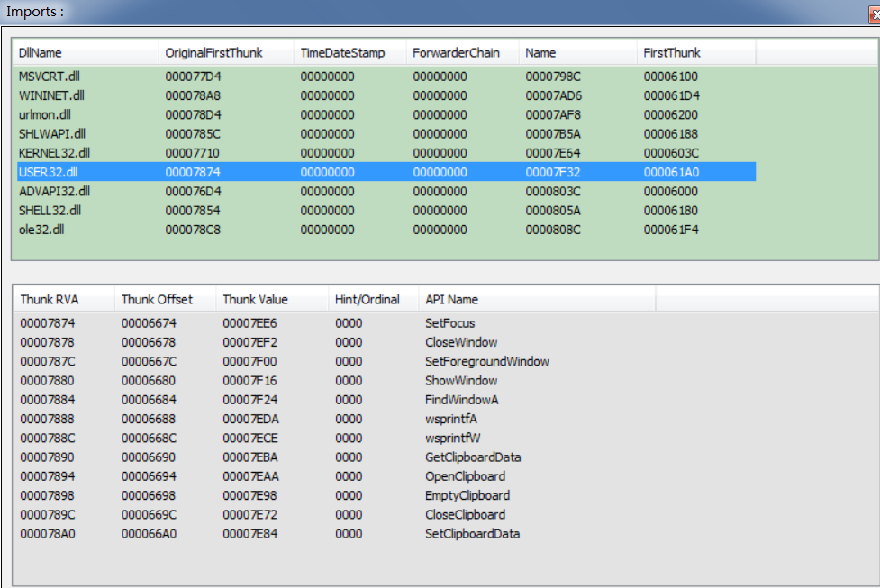Screen dimensions: 880x588
Task: Select the SHELL32.dll import entry
Action: [x=386, y=211]
